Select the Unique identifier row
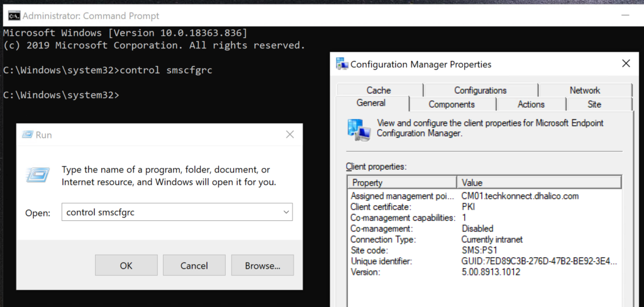Image resolution: width=644 pixels, height=307 pixels. [x=484, y=261]
